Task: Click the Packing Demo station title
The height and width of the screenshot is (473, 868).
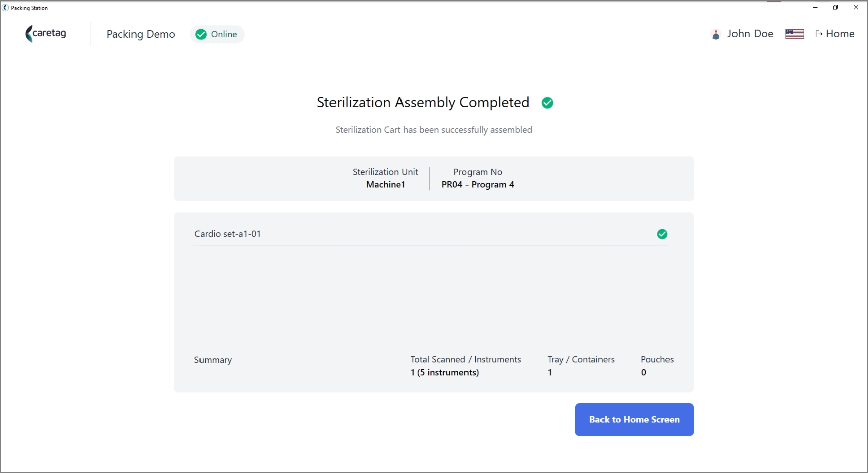Action: 141,34
